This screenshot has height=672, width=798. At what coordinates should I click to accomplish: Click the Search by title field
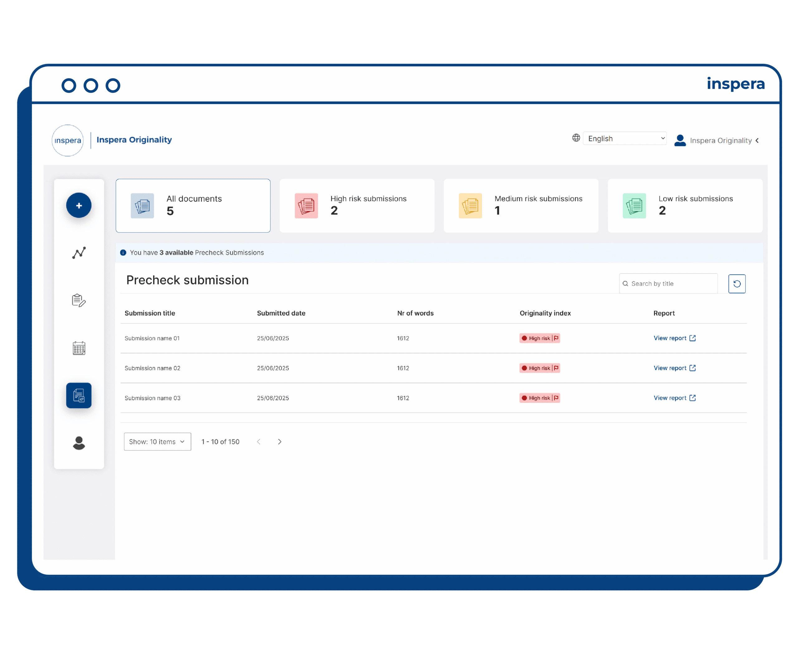(x=668, y=284)
